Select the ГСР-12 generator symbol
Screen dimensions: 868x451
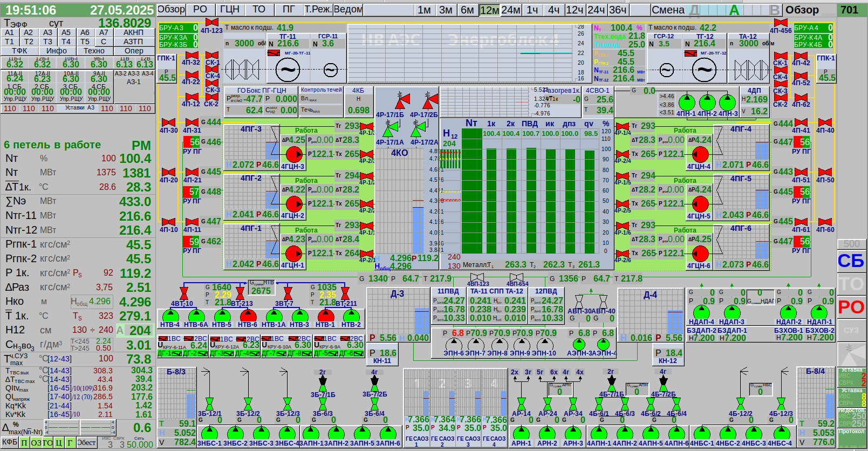coord(667,70)
